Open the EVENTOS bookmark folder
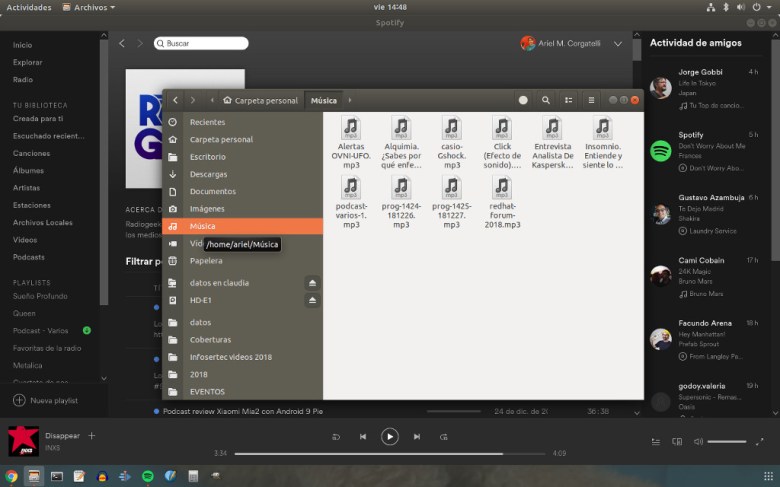 tap(242, 391)
